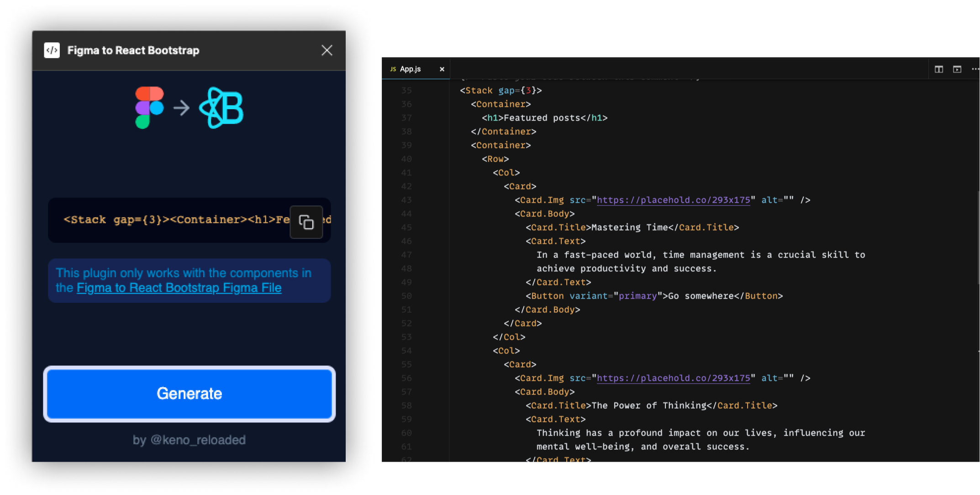Click the Generate button
980x495 pixels.
pyautogui.click(x=190, y=394)
